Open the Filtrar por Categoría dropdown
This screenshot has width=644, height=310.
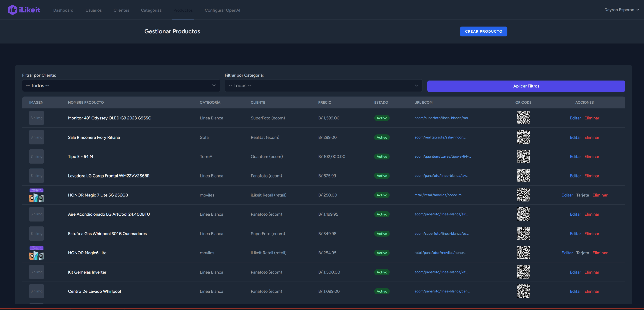pyautogui.click(x=324, y=86)
